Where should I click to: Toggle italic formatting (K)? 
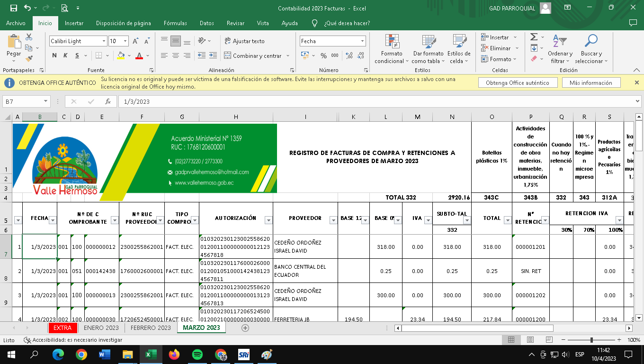point(65,56)
